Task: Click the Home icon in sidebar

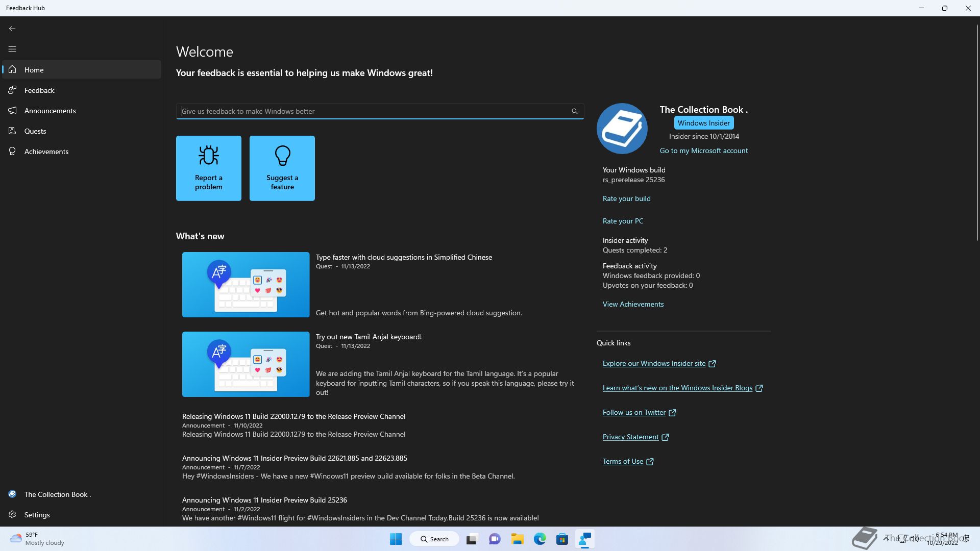Action: tap(12, 70)
